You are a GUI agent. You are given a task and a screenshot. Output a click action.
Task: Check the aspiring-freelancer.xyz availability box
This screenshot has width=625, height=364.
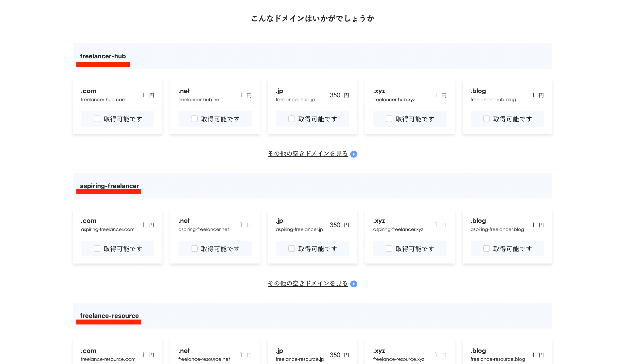pos(389,248)
